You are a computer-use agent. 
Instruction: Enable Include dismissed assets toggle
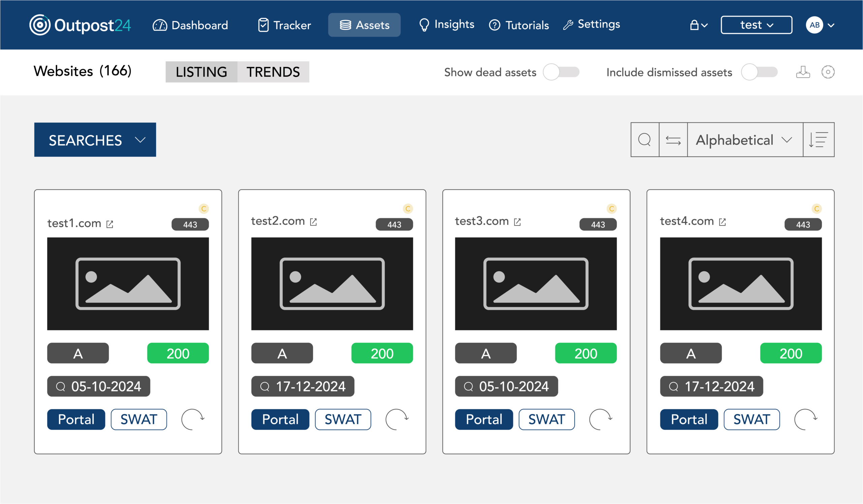coord(759,72)
